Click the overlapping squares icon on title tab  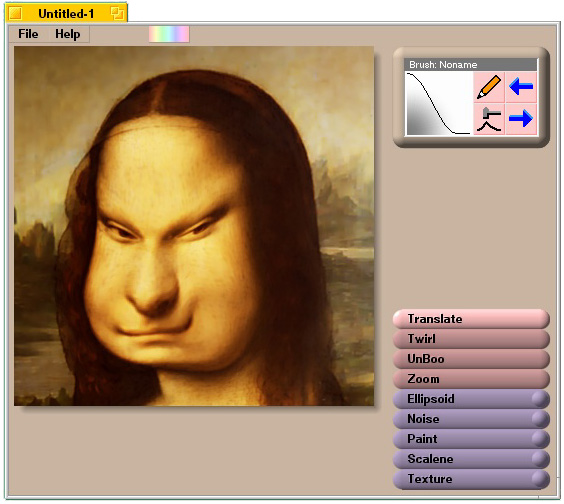[x=117, y=14]
